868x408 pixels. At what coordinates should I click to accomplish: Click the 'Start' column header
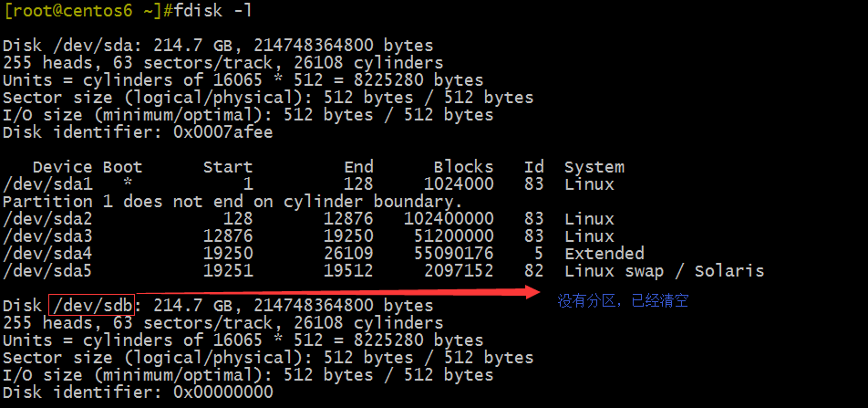(x=228, y=167)
